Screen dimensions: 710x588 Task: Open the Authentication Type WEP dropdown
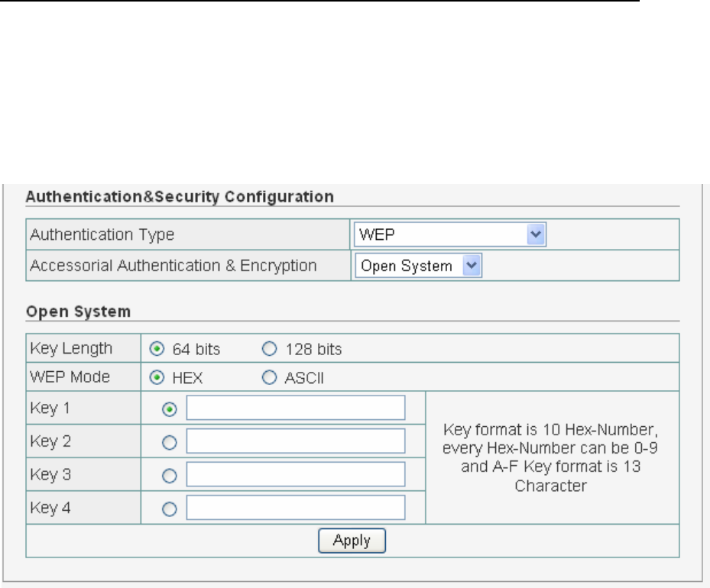[449, 235]
